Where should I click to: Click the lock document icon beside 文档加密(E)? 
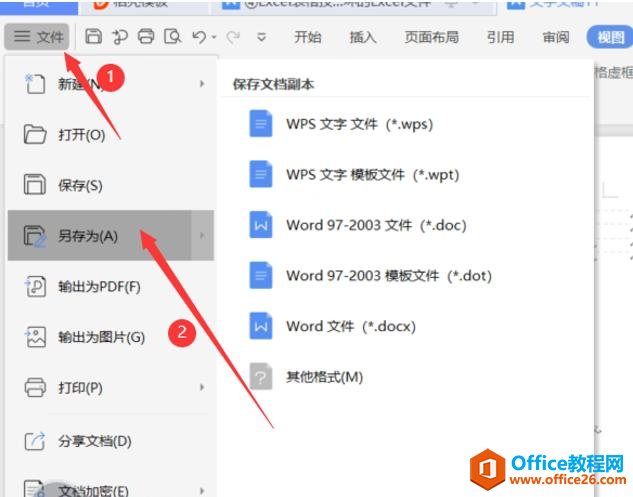point(35,489)
